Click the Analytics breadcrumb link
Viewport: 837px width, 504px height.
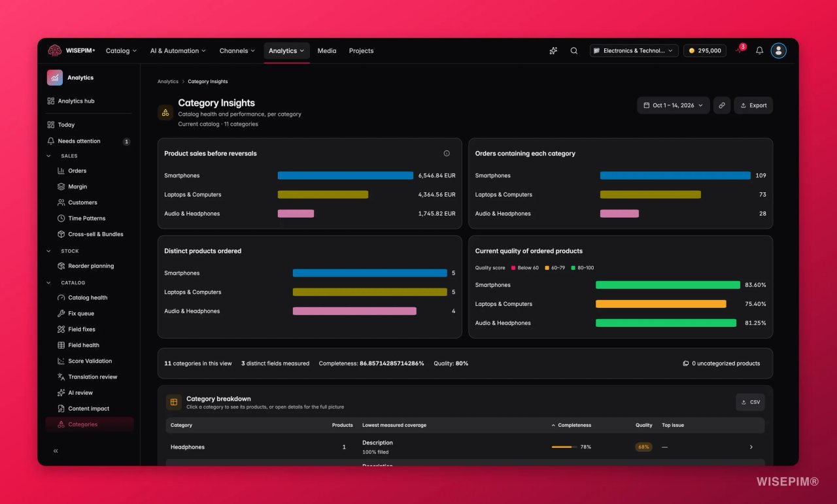[168, 82]
